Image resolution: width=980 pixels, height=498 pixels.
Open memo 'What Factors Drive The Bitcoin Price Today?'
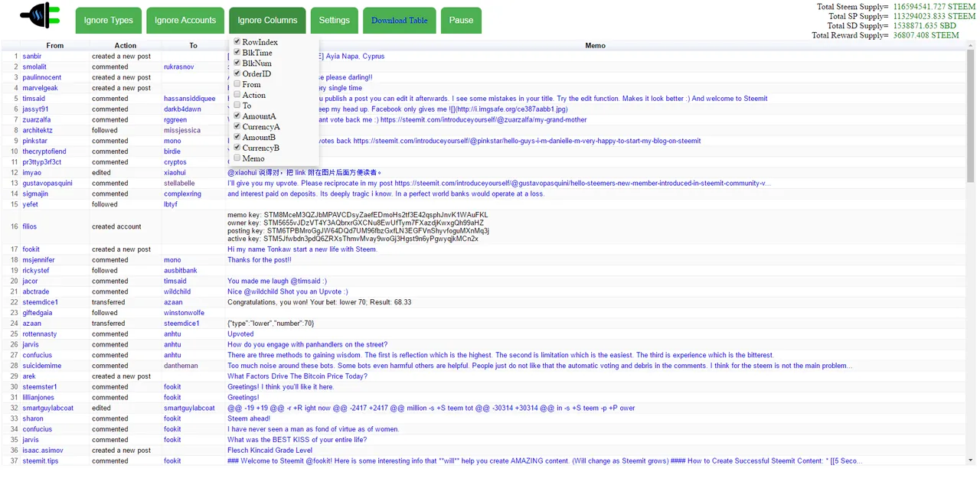coord(297,376)
